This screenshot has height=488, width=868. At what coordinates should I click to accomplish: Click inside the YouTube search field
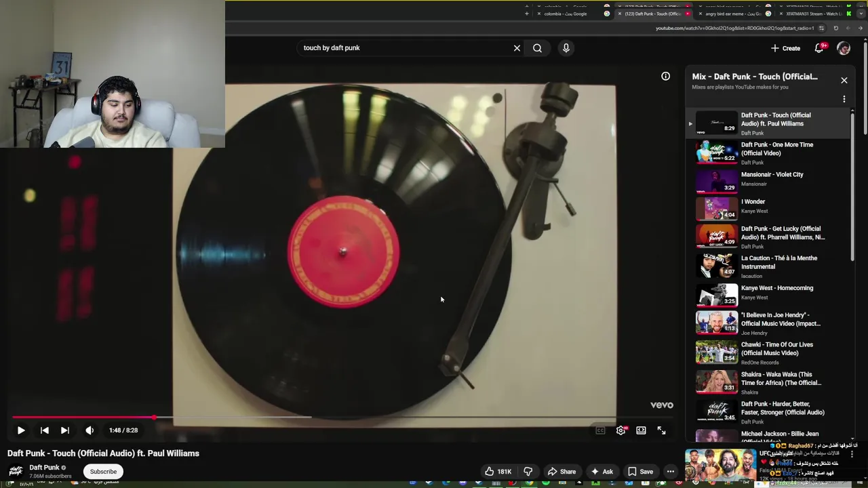coord(403,48)
